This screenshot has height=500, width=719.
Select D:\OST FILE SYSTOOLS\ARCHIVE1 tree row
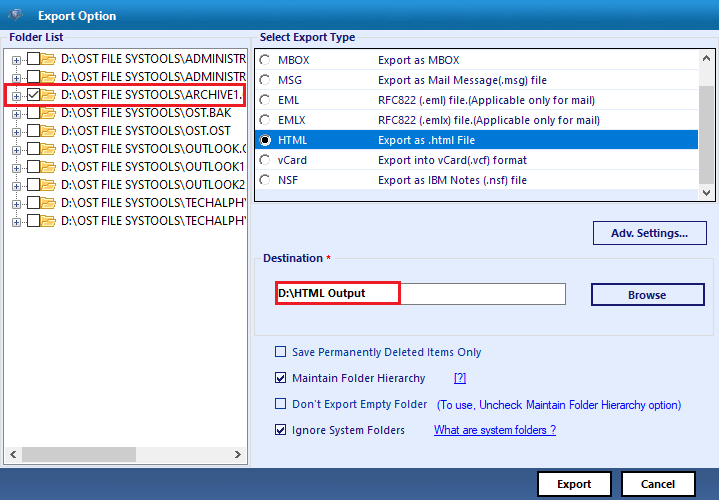tap(152, 95)
